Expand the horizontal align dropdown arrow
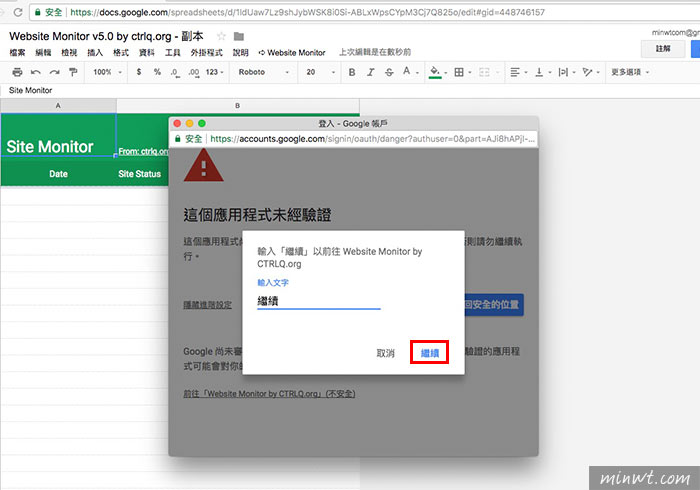 point(526,72)
